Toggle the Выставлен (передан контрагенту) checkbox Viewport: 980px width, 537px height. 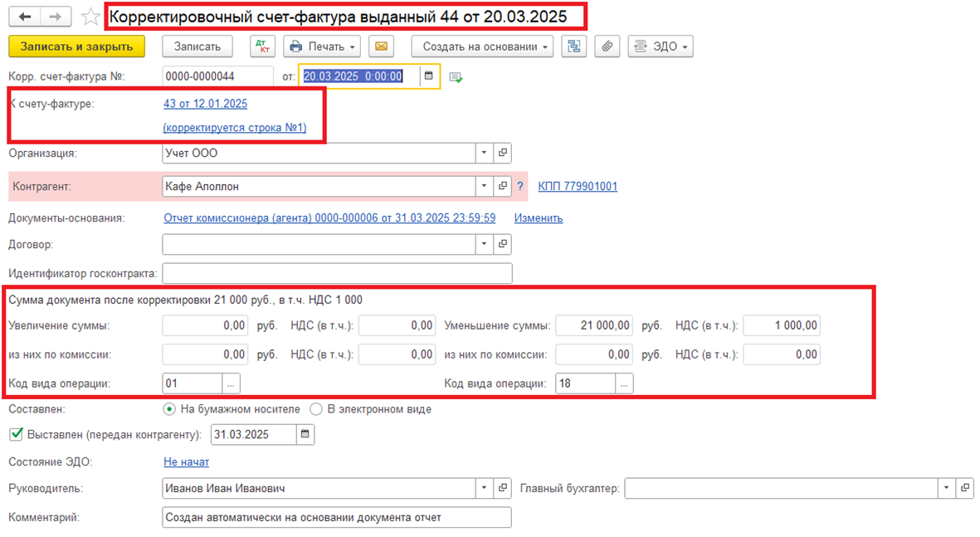tap(15, 434)
